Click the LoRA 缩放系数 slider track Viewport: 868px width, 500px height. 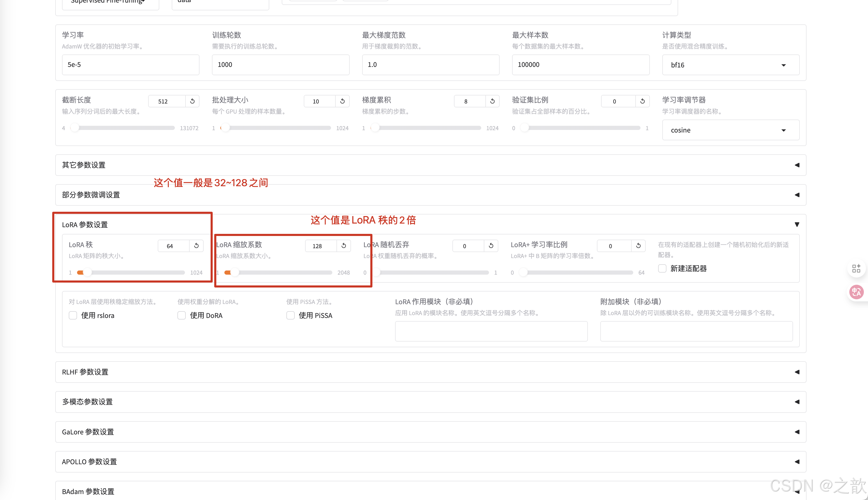279,273
